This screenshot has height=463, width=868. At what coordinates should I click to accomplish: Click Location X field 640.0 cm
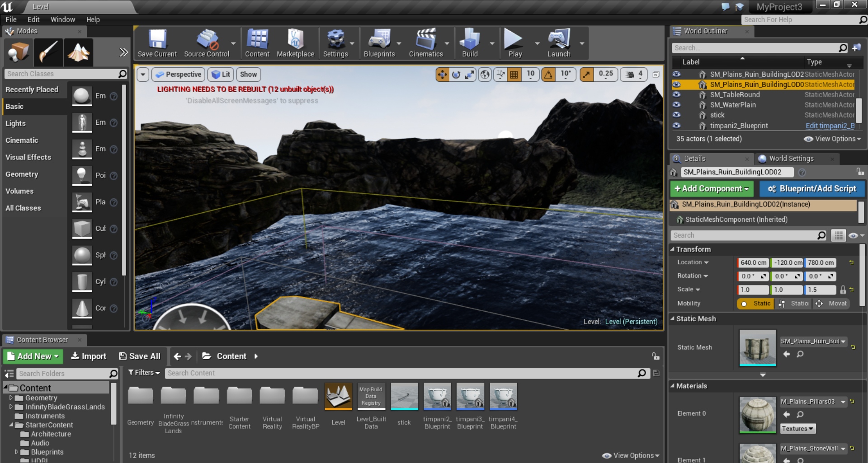753,263
